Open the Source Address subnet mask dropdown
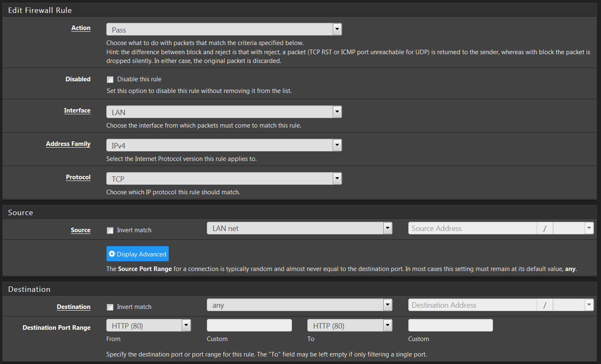This screenshot has height=364, width=601. 573,228
